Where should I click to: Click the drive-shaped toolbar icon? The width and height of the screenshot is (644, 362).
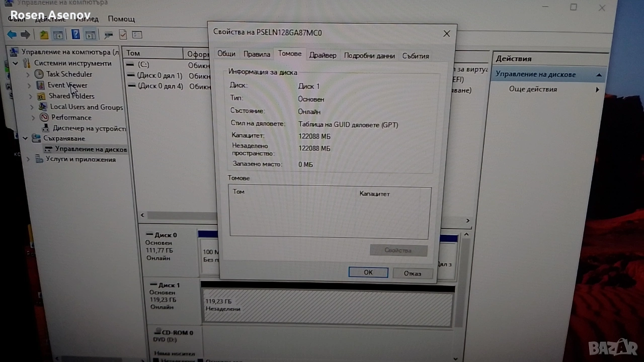click(x=108, y=35)
